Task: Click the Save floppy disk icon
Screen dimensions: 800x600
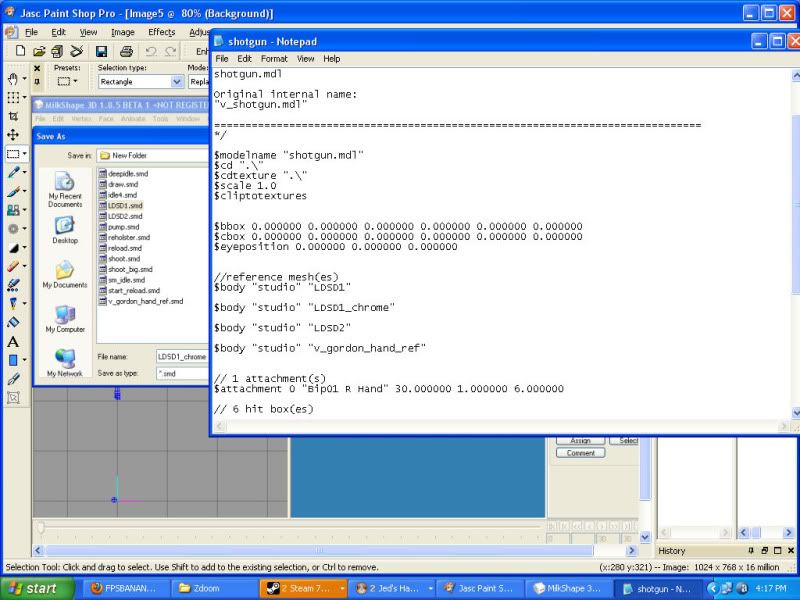Action: pos(101,51)
